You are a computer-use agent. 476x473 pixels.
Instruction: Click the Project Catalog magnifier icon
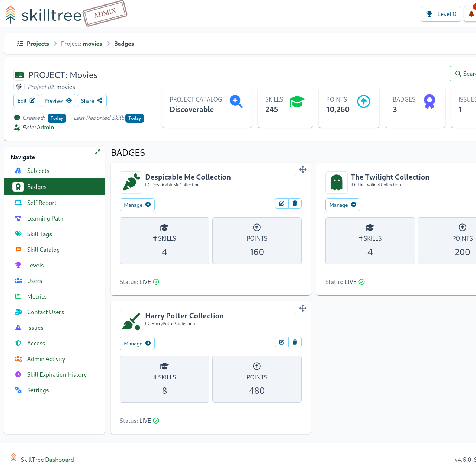236,101
